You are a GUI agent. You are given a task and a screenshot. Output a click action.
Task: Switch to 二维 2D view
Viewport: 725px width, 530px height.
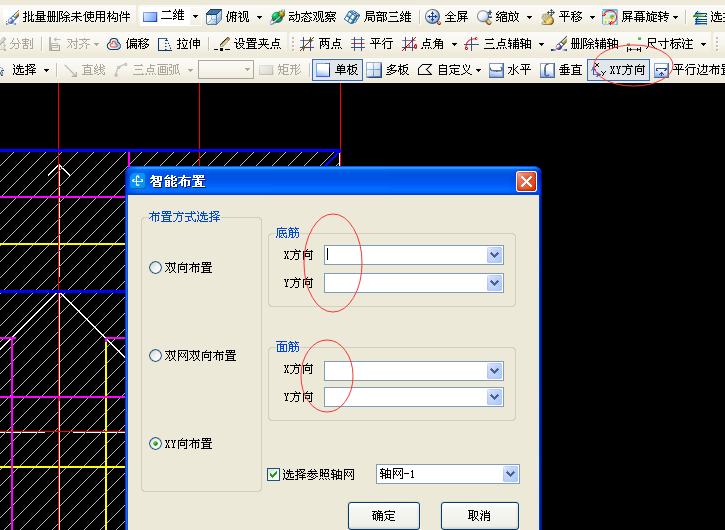coord(164,17)
